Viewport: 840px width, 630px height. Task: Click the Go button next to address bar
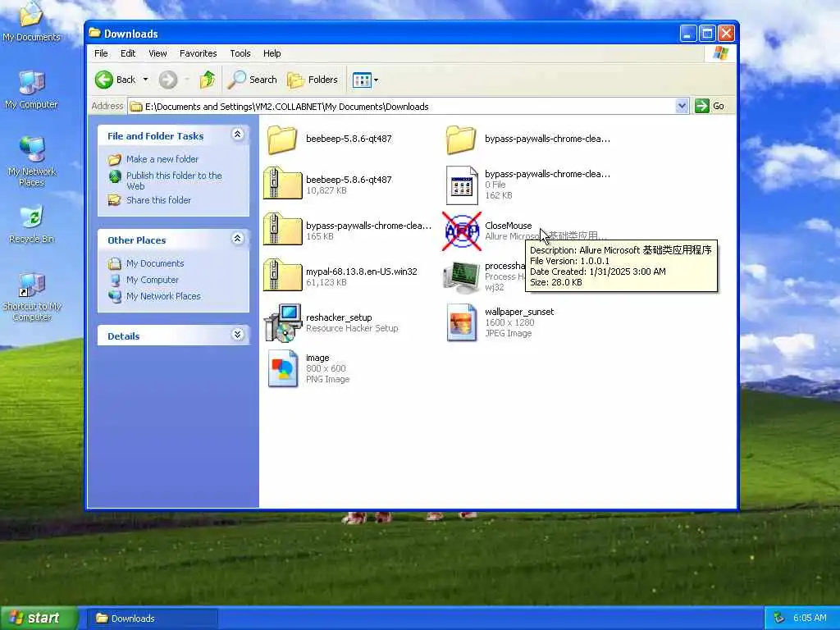pos(710,106)
